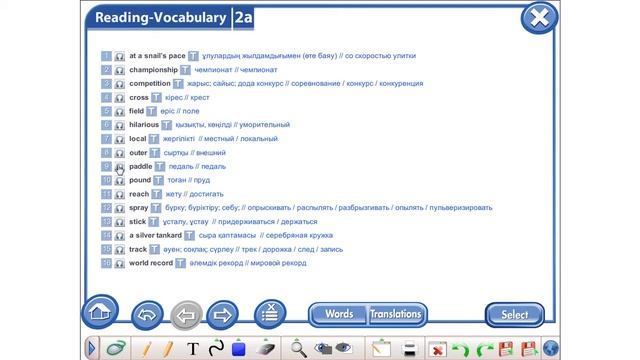
Task: Toggle translation T button next to 'pound'
Action: pyautogui.click(x=158, y=180)
